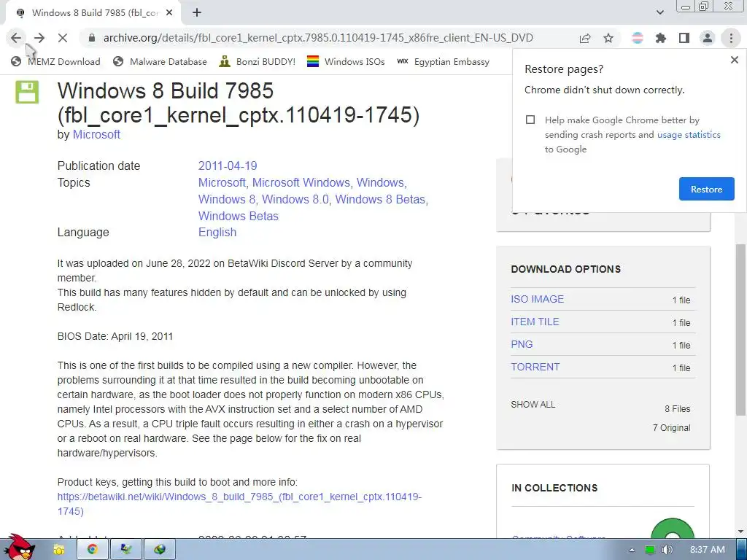The image size is (747, 560).
Task: Go back using the browser back arrow
Action: (16, 38)
